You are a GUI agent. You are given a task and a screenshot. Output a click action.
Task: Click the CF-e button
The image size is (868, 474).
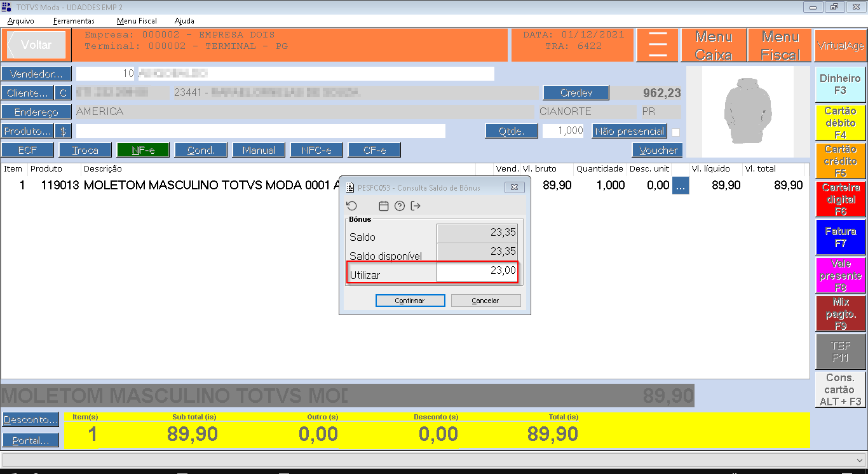374,151
